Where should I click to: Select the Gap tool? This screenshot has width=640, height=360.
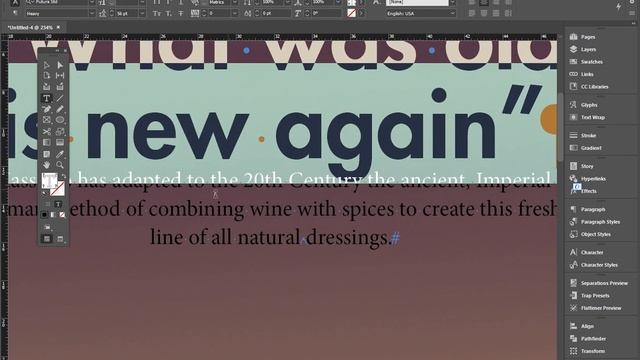(x=60, y=76)
